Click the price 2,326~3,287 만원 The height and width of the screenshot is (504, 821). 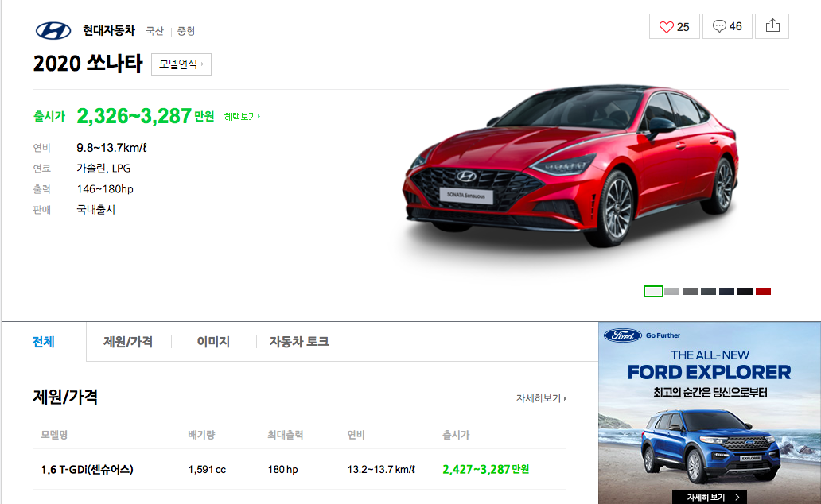(x=145, y=115)
